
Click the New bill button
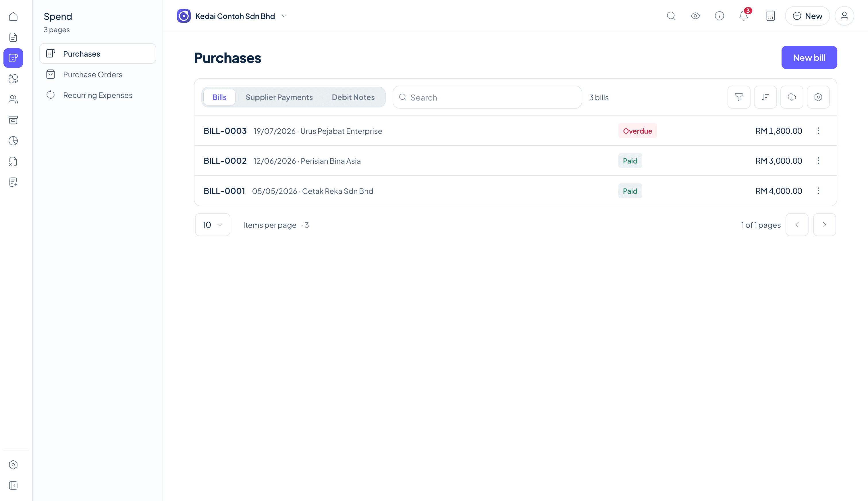pyautogui.click(x=809, y=57)
